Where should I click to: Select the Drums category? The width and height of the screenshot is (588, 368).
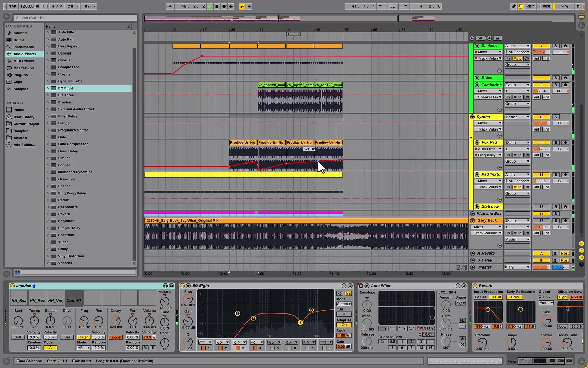(19, 40)
